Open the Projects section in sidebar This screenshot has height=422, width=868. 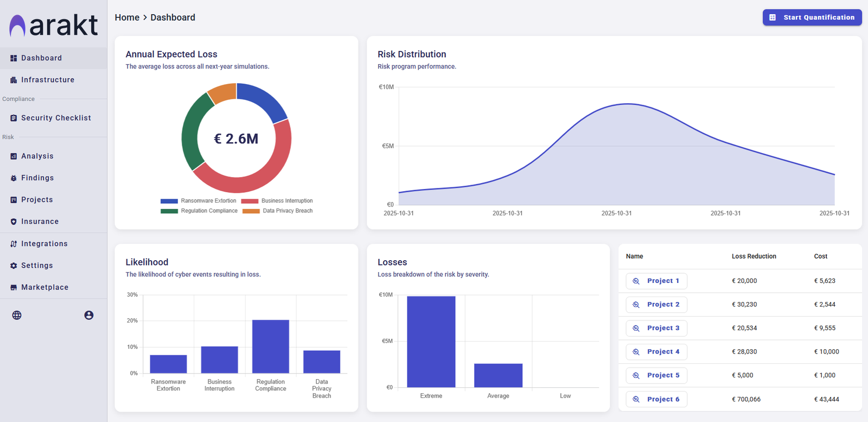coord(37,200)
